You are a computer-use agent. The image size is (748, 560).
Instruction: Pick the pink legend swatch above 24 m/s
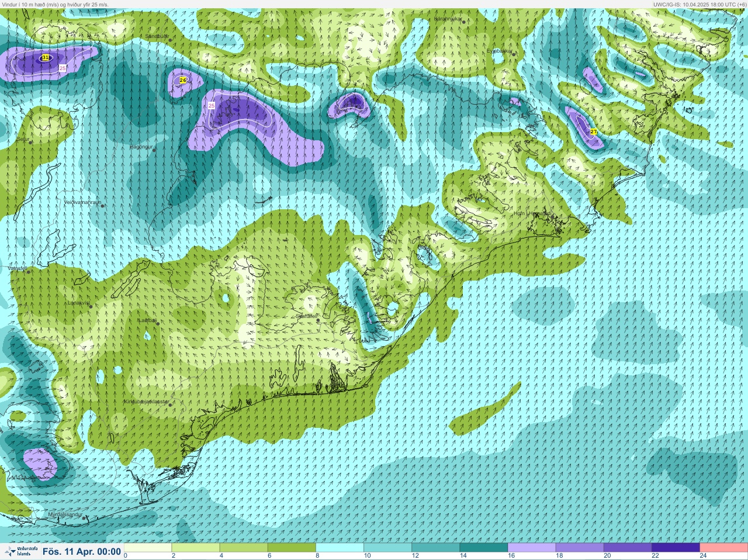coord(723,548)
